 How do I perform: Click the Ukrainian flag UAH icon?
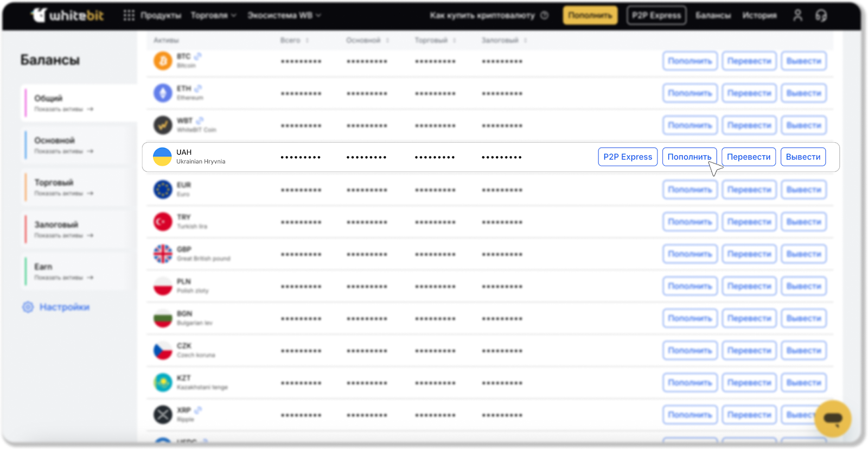tap(162, 157)
